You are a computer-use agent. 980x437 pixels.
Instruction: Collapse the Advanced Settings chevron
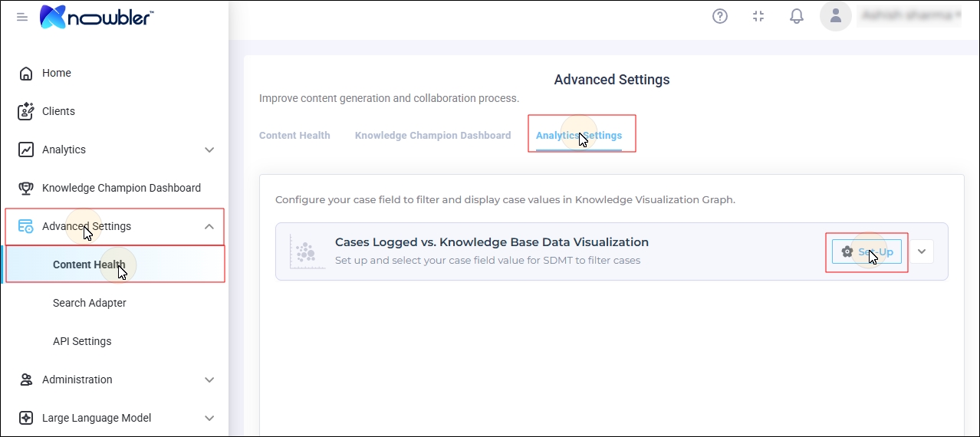[209, 226]
